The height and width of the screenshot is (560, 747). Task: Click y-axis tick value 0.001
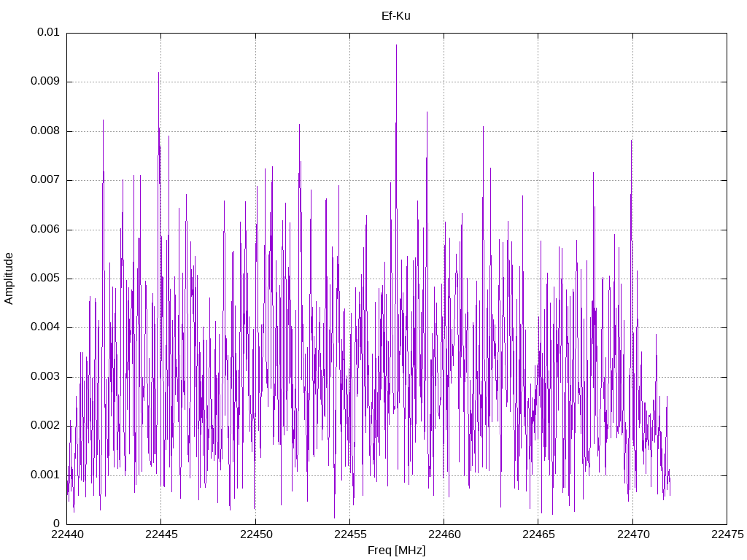point(45,475)
